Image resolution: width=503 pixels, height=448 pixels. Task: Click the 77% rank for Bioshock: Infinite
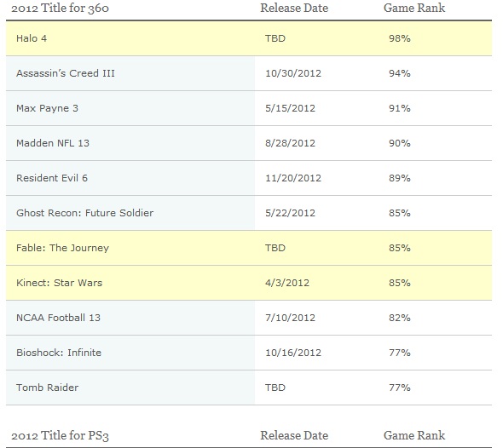point(399,353)
